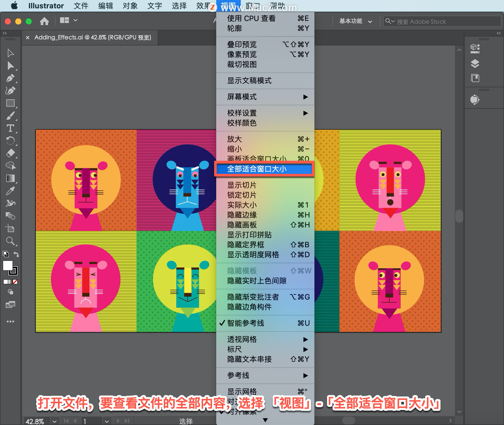Open the 对象 menu in menu bar
This screenshot has height=425, width=504.
pos(130,6)
